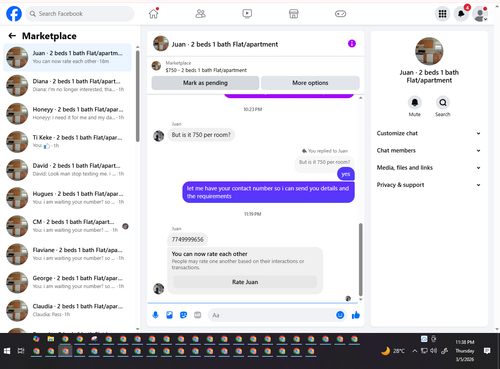Open the Gaming controller icon

pyautogui.click(x=340, y=14)
